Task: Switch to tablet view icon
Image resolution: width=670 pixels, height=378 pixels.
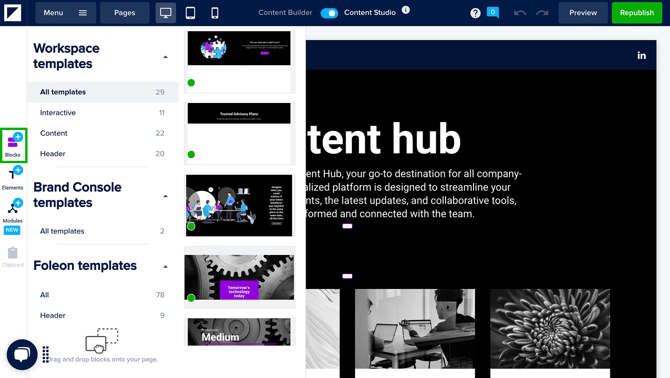Action: tap(191, 13)
